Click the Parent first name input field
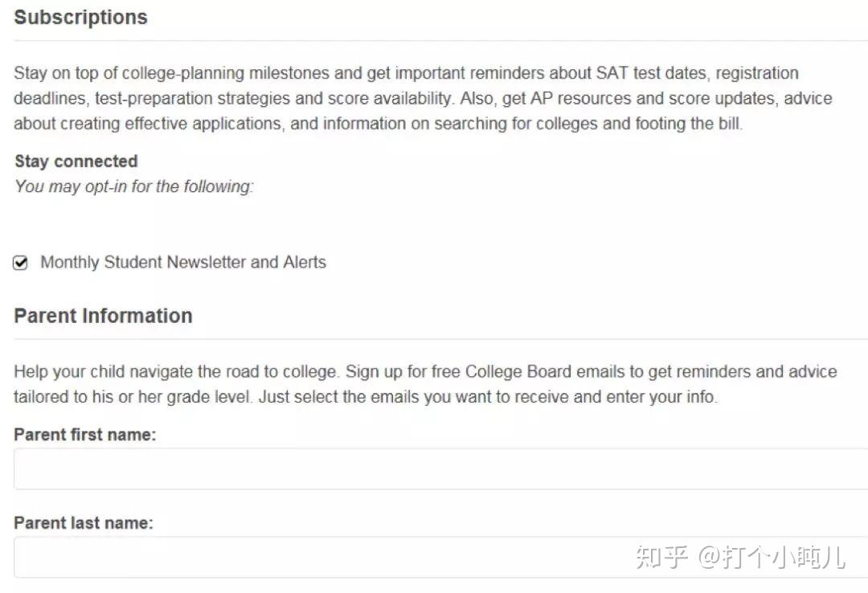 (x=434, y=468)
